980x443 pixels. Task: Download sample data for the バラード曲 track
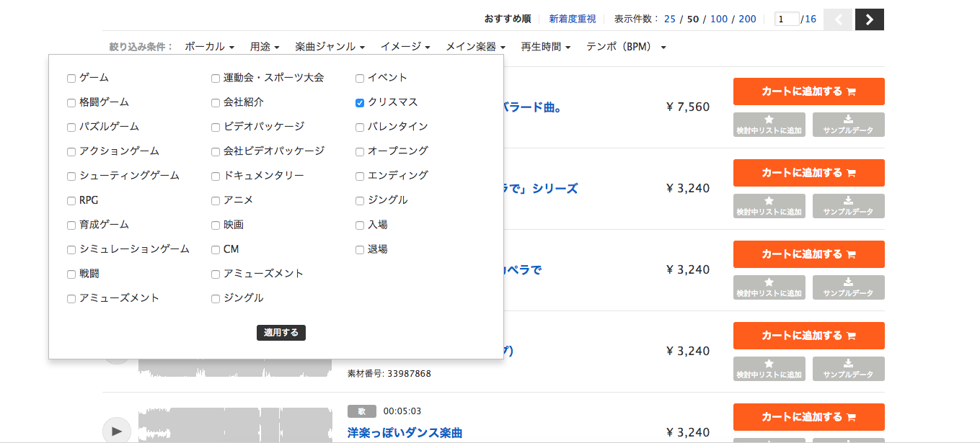point(849,125)
